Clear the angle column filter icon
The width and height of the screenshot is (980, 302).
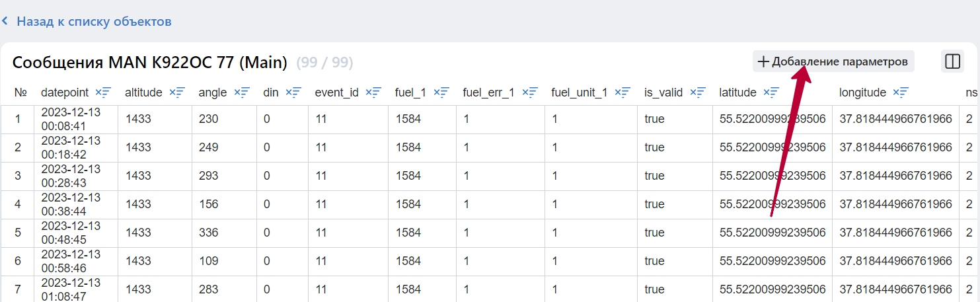[x=241, y=93]
